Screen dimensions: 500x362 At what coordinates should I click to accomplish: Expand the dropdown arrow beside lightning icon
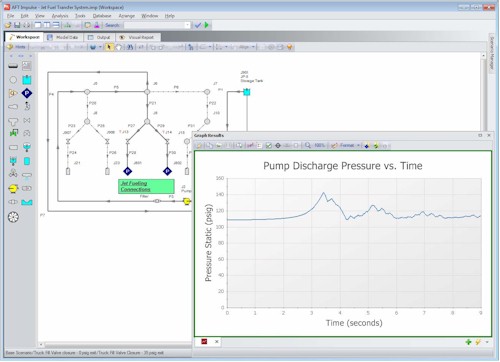[x=487, y=342]
